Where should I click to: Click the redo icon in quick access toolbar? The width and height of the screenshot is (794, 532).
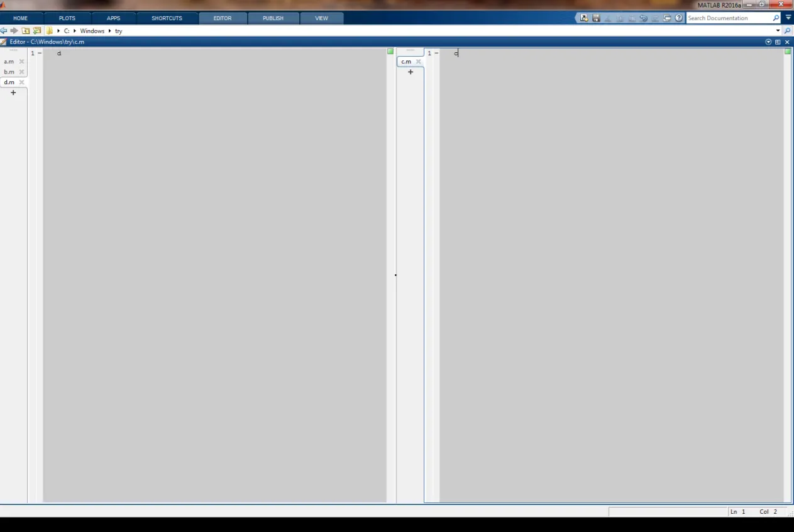pos(655,18)
